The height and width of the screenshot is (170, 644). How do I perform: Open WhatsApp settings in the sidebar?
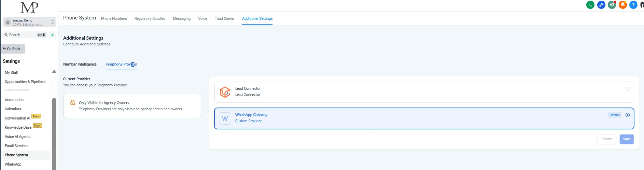13,164
